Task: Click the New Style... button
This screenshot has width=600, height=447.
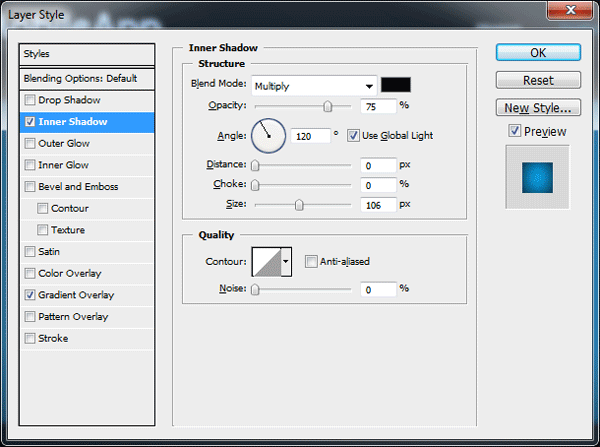Action: click(x=538, y=108)
